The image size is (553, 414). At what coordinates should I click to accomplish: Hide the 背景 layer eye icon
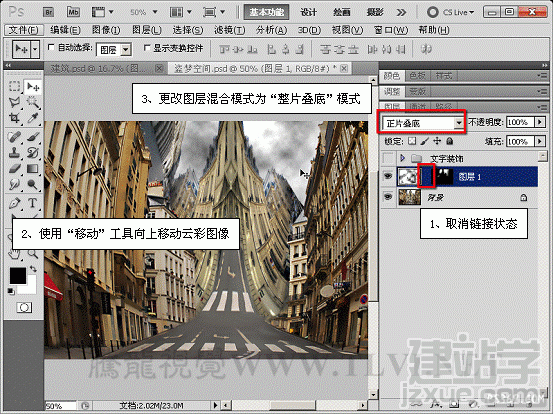[x=388, y=197]
